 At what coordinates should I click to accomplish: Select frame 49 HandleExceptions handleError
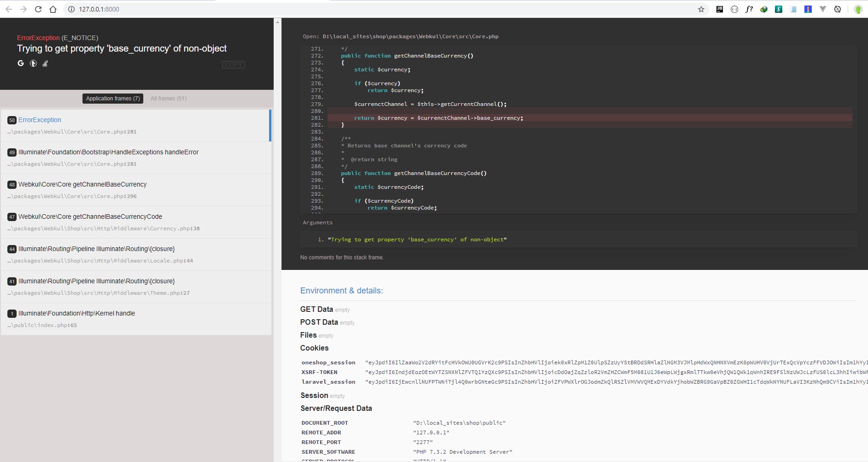[x=135, y=158]
